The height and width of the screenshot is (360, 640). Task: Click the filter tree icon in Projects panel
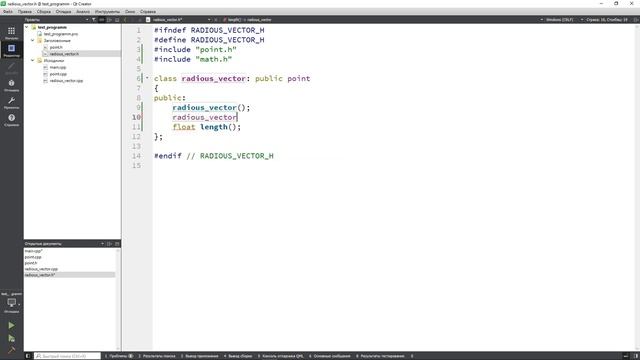pyautogui.click(x=94, y=20)
